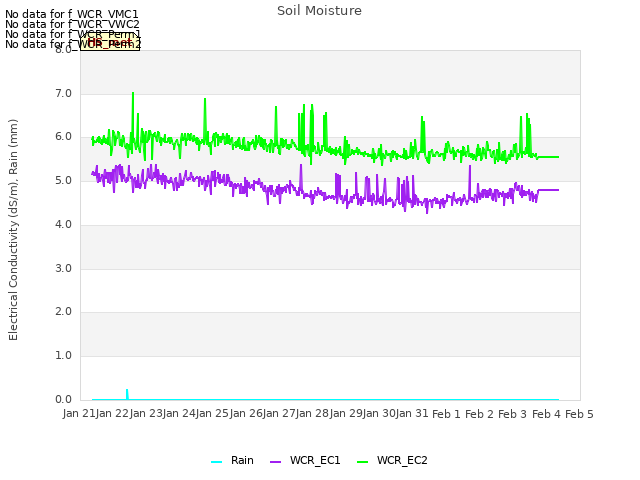Click the green WCR_EC2 legend color marker
Viewport: 640px width, 480px height.
362,462
